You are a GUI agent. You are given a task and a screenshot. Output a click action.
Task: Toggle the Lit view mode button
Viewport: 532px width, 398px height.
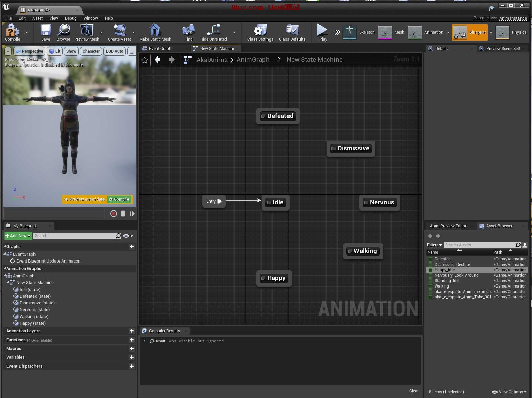pos(54,51)
